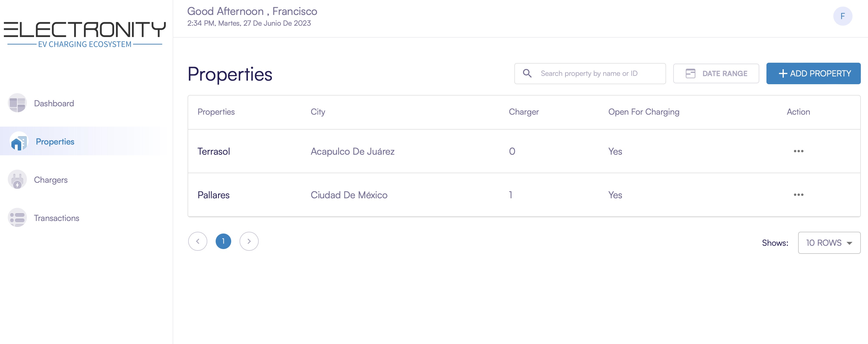Click the calendar icon in Date Range
Viewport: 868px width, 344px height.
690,73
